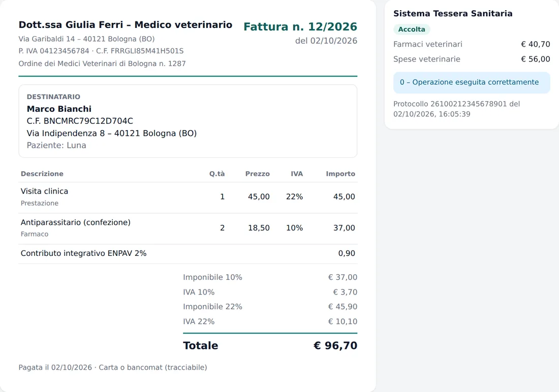The height and width of the screenshot is (392, 559).
Task: Click recipient address 'Via Indipendenza 8'
Action: (x=66, y=133)
